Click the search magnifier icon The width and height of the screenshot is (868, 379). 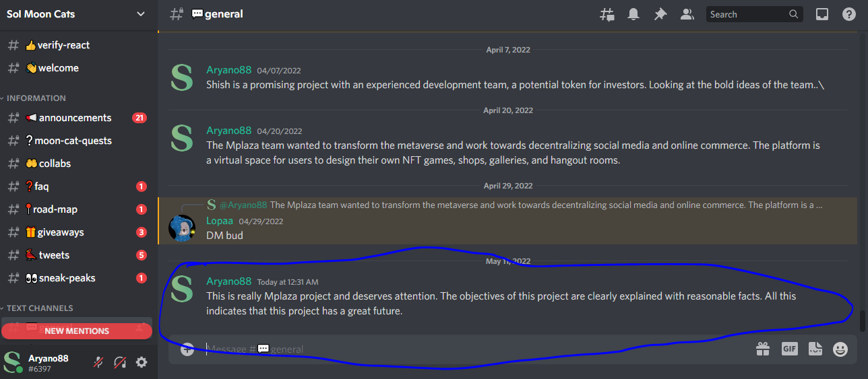pyautogui.click(x=794, y=14)
